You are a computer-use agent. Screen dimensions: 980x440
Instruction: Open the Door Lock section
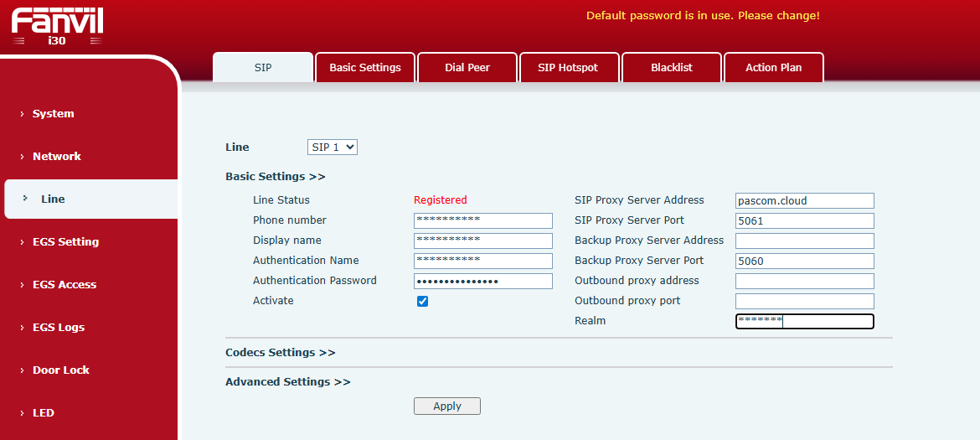point(60,370)
